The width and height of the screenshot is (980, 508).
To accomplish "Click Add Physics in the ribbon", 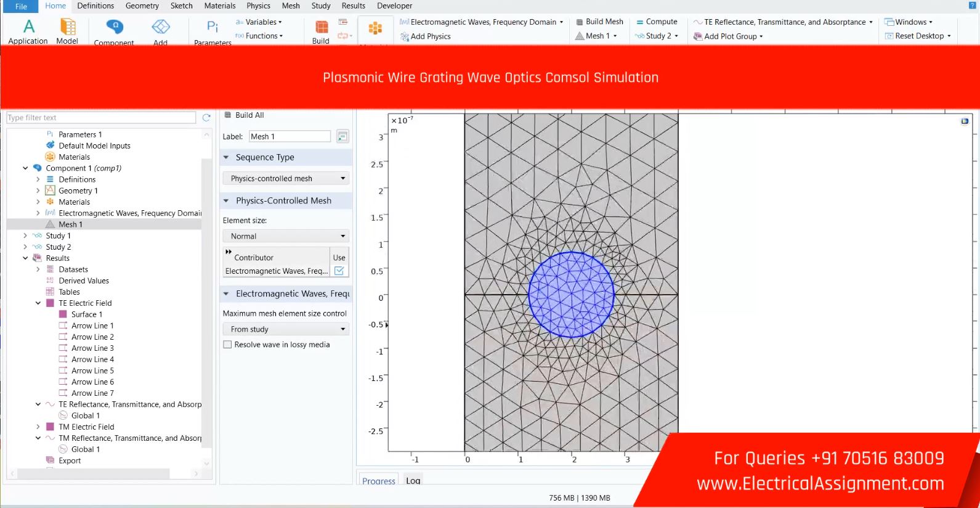I will (425, 36).
